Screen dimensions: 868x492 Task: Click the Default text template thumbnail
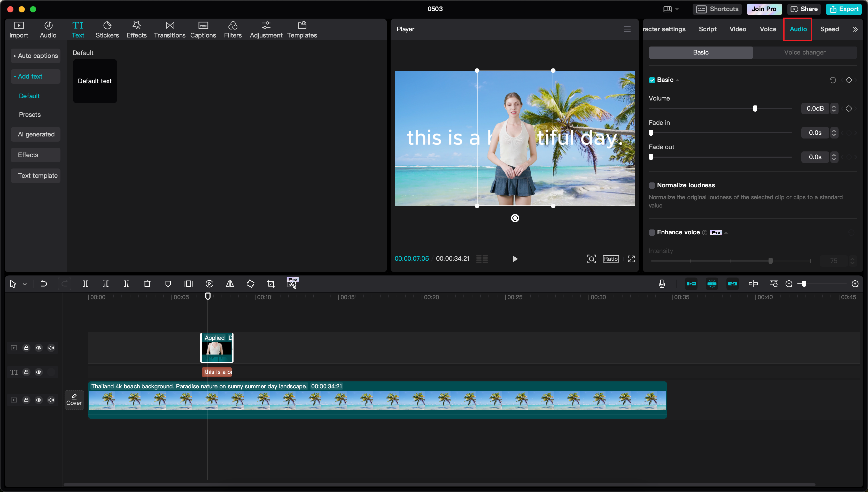(x=95, y=81)
